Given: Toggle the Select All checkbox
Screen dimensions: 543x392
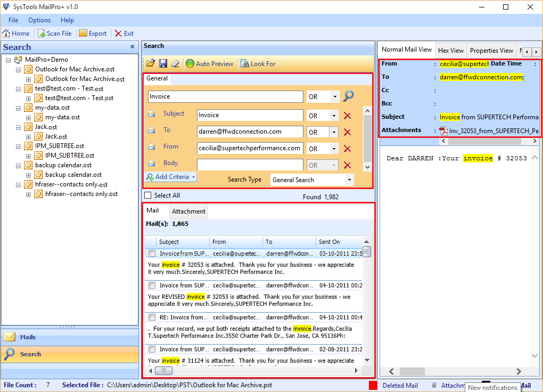Looking at the screenshot, I should coord(148,195).
